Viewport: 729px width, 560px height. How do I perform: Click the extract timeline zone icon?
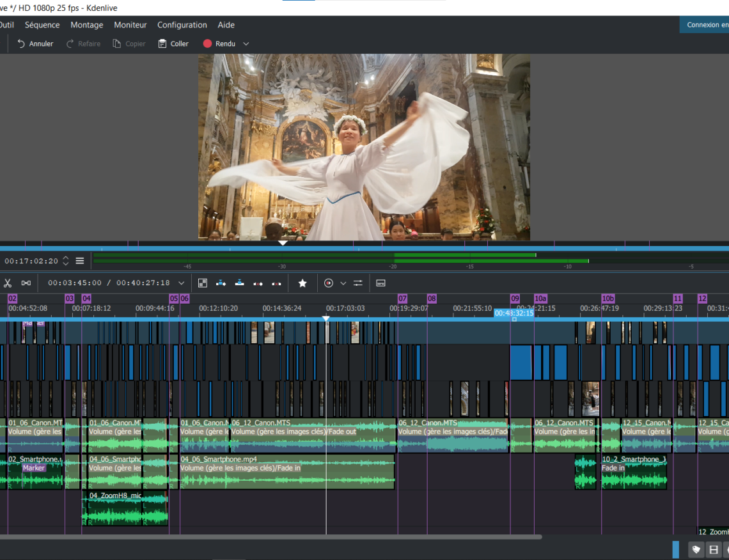click(x=258, y=283)
